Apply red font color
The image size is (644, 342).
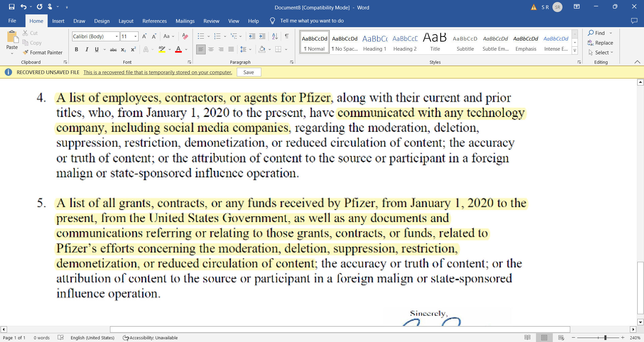pos(178,50)
